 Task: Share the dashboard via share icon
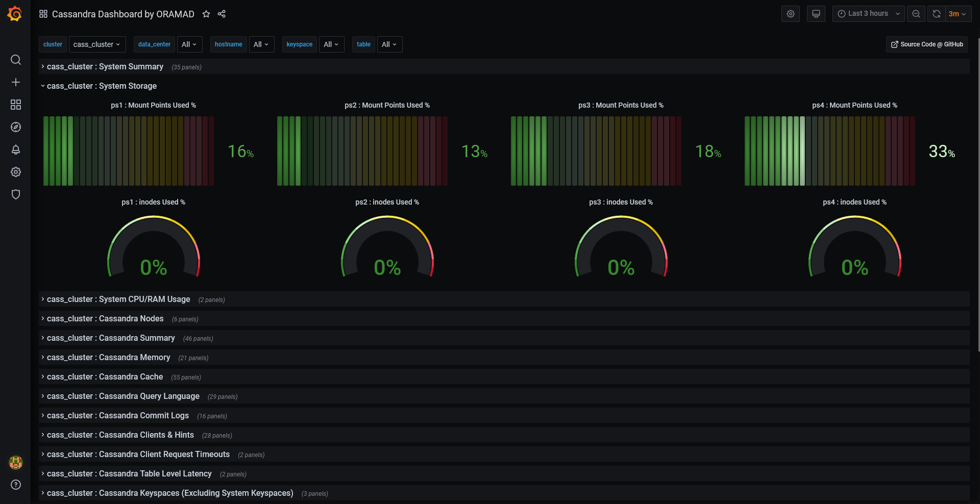(222, 14)
